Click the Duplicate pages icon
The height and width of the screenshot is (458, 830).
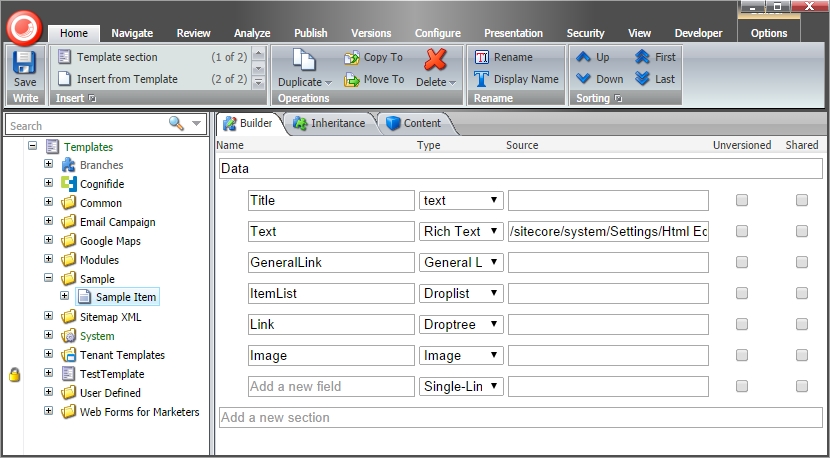[x=304, y=60]
